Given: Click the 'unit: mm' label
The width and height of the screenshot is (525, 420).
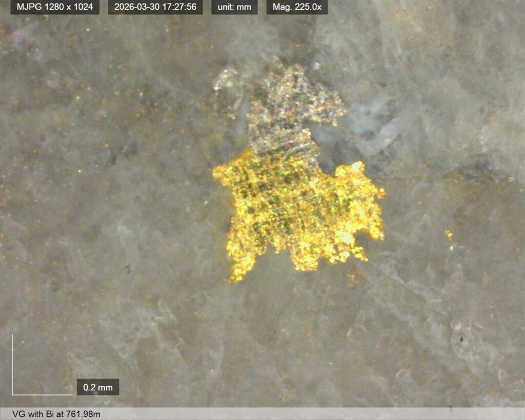Looking at the screenshot, I should click(234, 7).
